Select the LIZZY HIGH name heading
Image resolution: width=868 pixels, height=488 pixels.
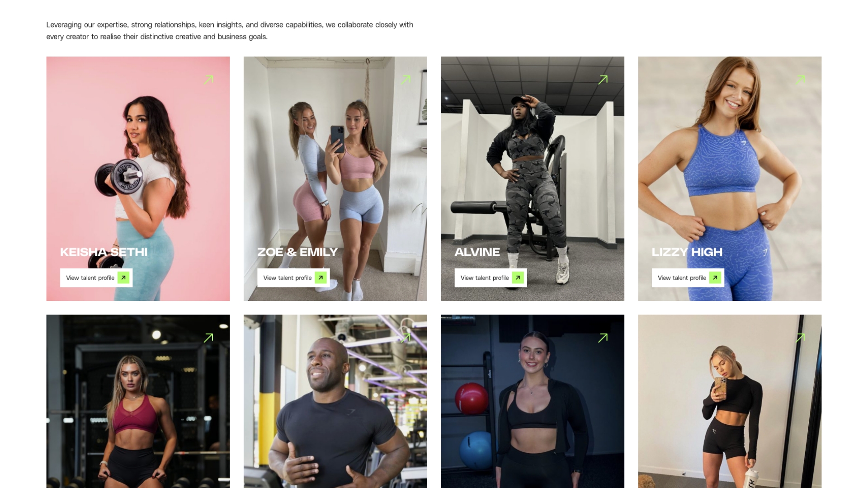click(687, 252)
